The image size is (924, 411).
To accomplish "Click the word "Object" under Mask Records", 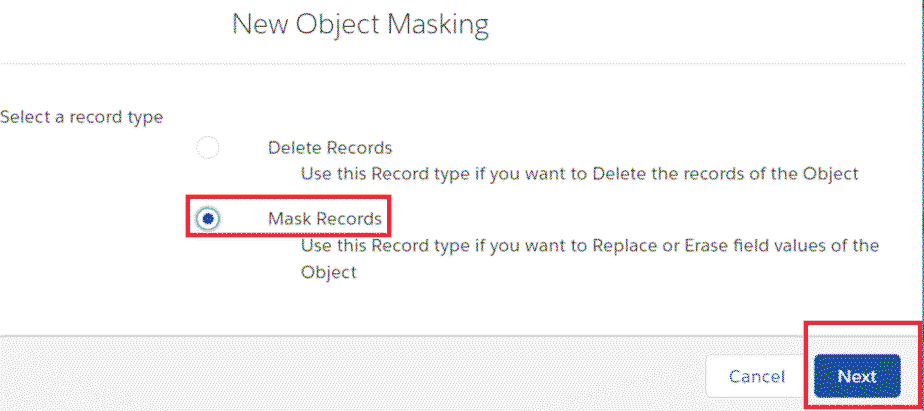I will [328, 271].
